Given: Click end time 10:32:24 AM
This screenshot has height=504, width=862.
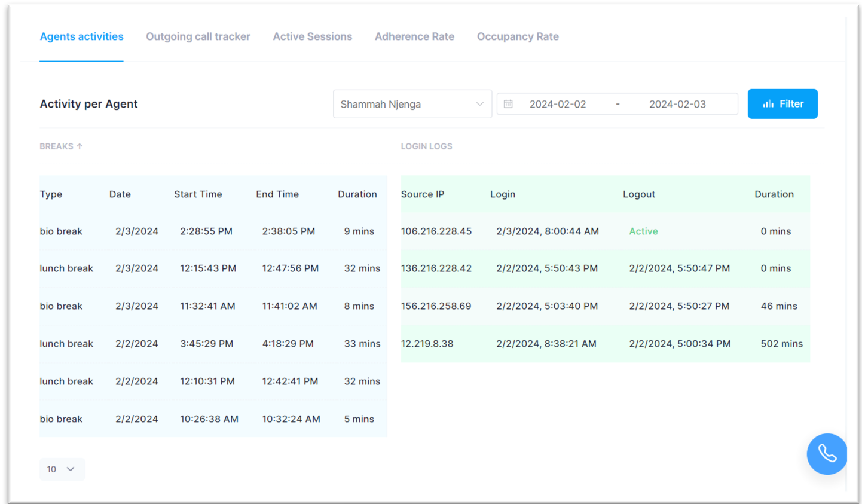Looking at the screenshot, I should pos(291,419).
